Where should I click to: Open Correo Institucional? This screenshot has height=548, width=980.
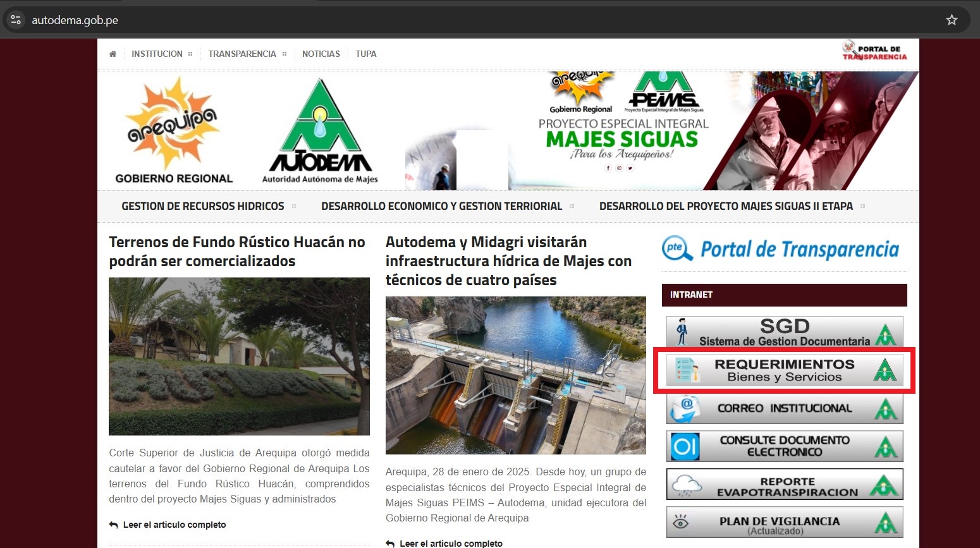[785, 408]
